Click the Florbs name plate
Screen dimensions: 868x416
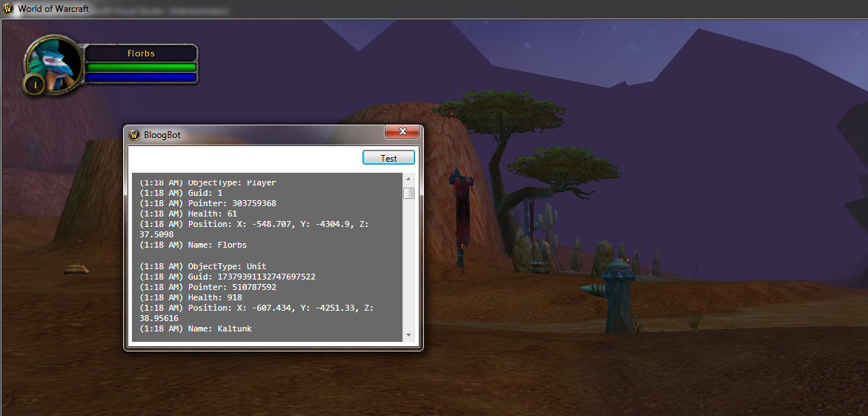tap(141, 53)
